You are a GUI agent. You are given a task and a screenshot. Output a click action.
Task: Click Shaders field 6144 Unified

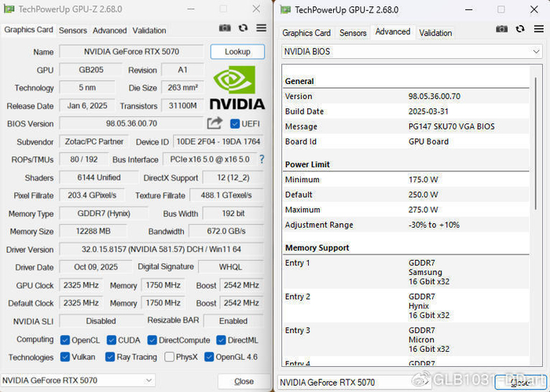(x=99, y=178)
